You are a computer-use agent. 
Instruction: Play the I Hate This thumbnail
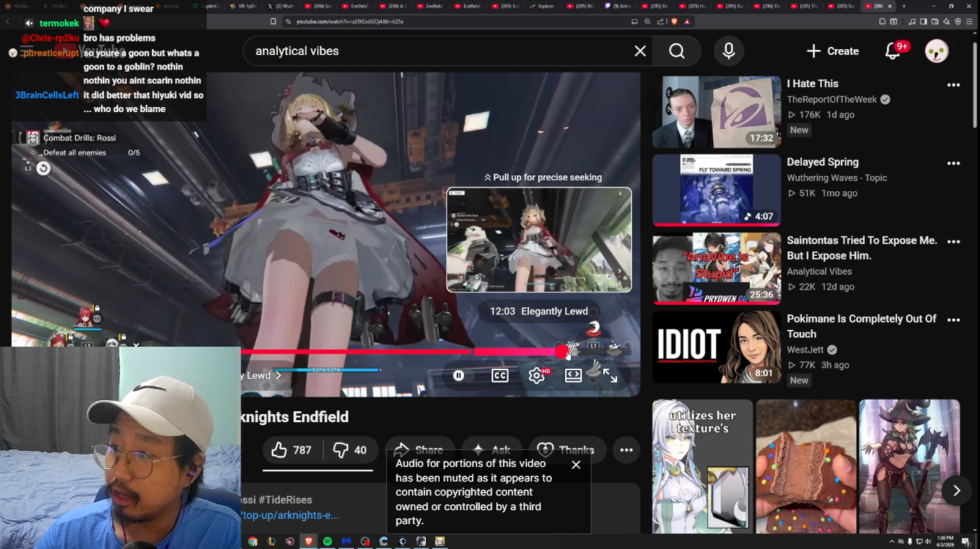[x=717, y=111]
